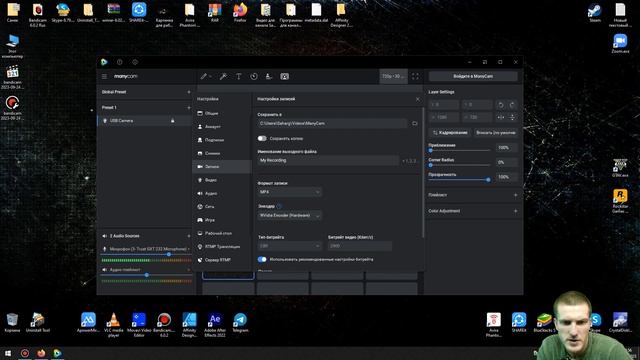
Task: Open the Desktop settings tab
Action: [222, 233]
